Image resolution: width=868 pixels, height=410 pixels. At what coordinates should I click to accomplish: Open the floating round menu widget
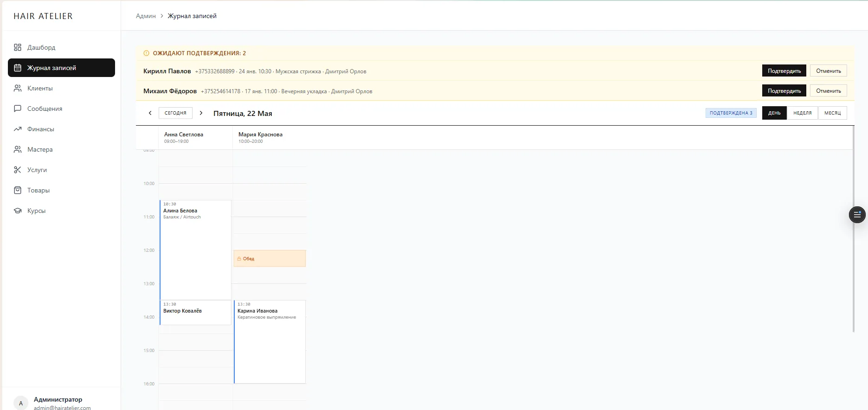(857, 215)
